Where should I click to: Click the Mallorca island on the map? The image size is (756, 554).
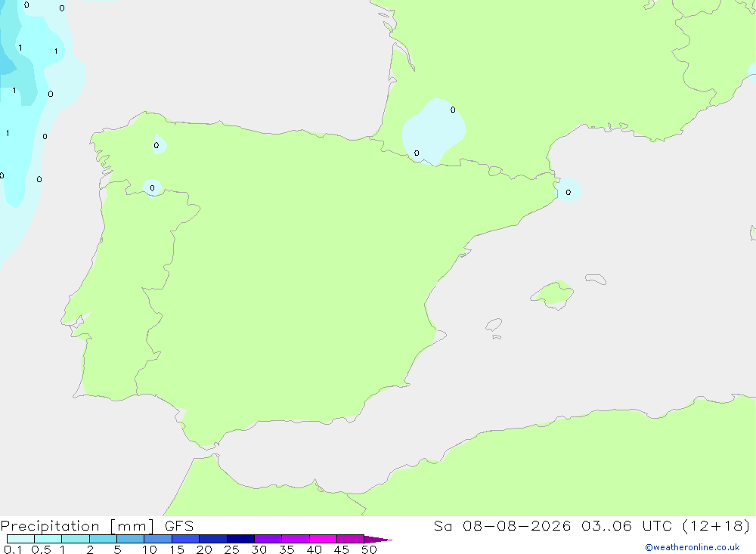[553, 295]
